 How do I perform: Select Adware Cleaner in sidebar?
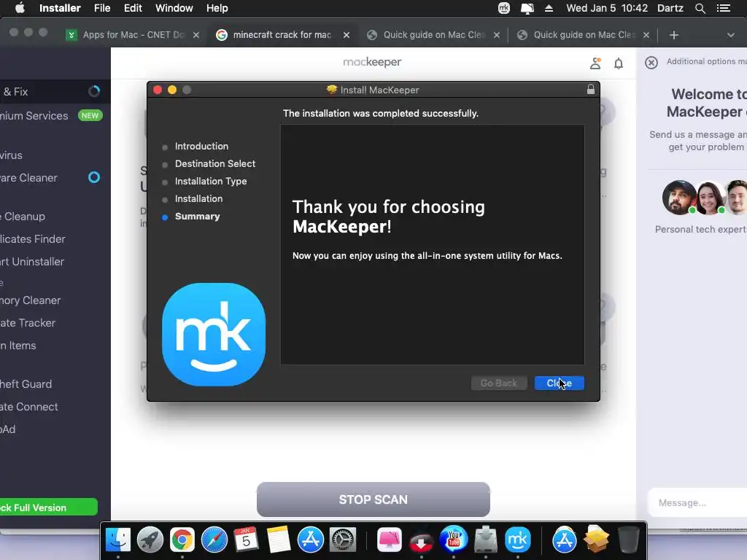(55, 178)
